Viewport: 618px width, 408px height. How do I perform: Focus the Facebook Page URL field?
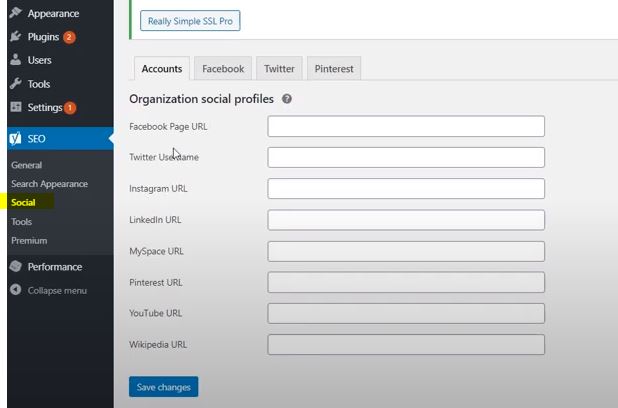click(406, 126)
